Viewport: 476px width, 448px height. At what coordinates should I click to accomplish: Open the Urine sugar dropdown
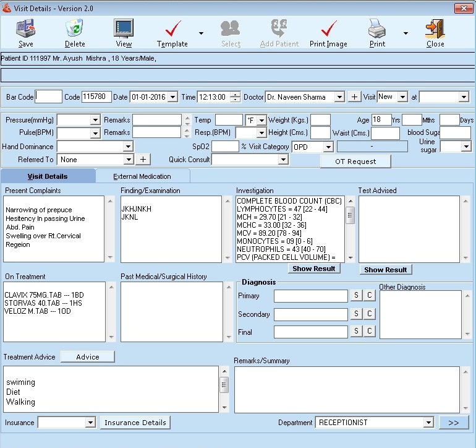466,147
